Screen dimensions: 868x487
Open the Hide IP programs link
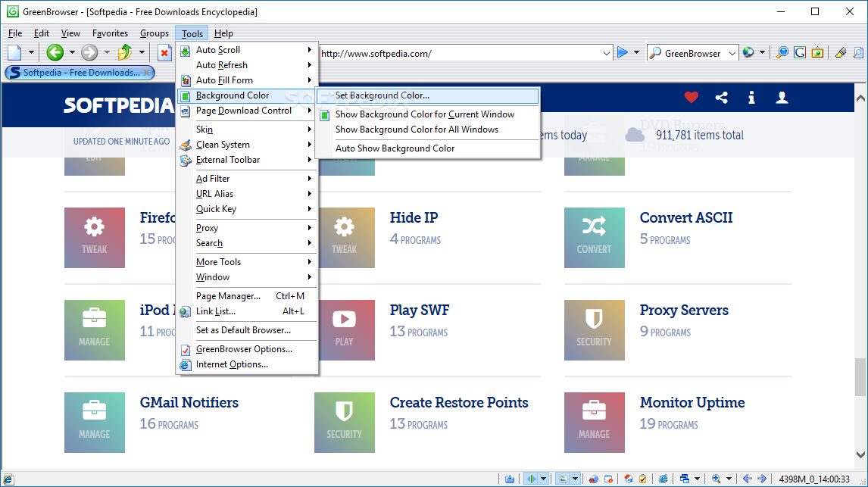(414, 217)
